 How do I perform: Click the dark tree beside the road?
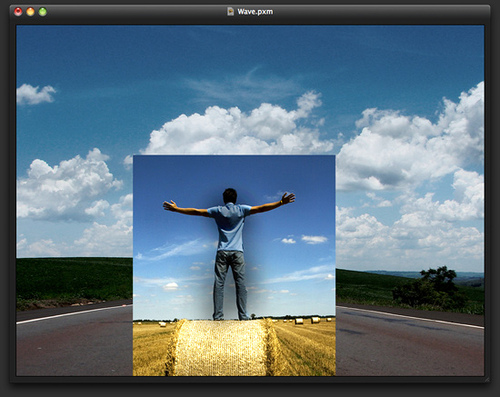click(429, 288)
